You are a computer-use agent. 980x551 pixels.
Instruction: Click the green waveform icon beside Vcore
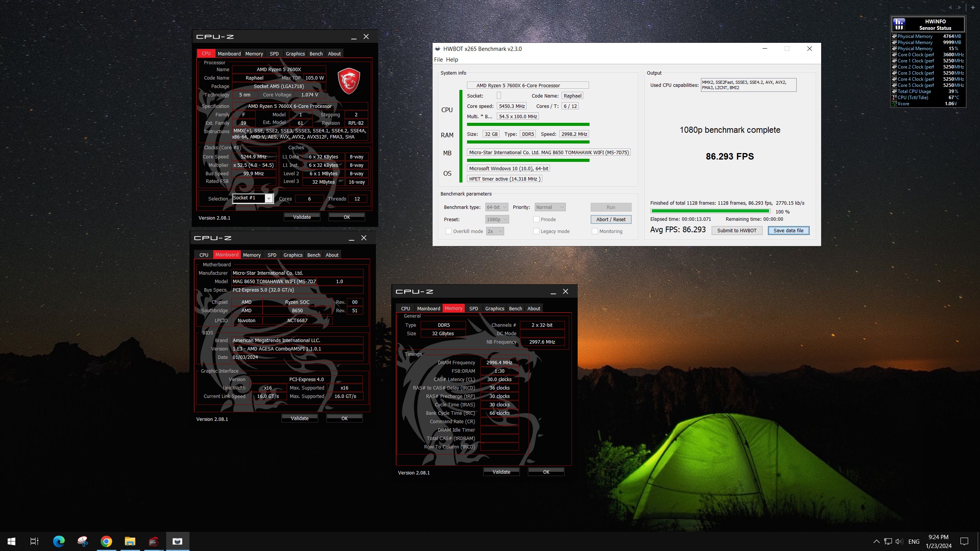[x=894, y=104]
